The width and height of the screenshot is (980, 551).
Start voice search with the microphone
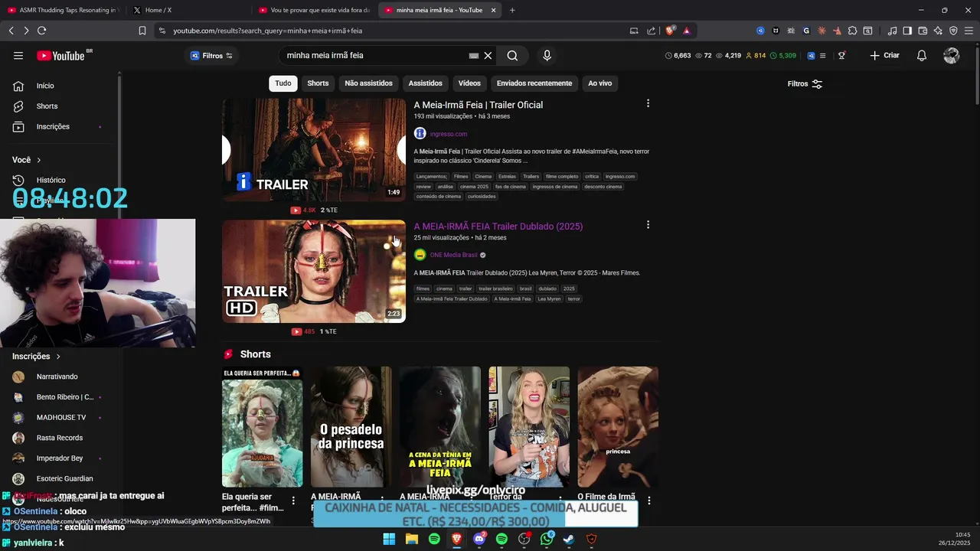[547, 55]
